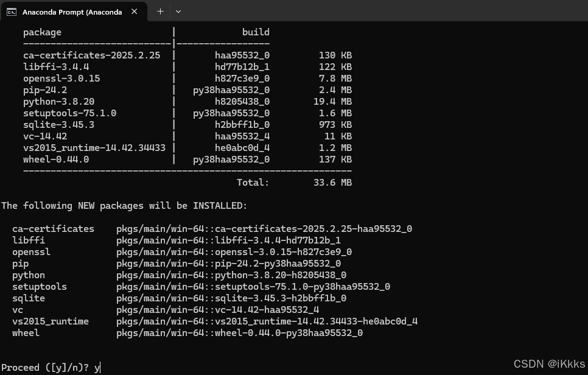The width and height of the screenshot is (588, 375).
Task: Click the '130 KB' size value
Action: 335,55
